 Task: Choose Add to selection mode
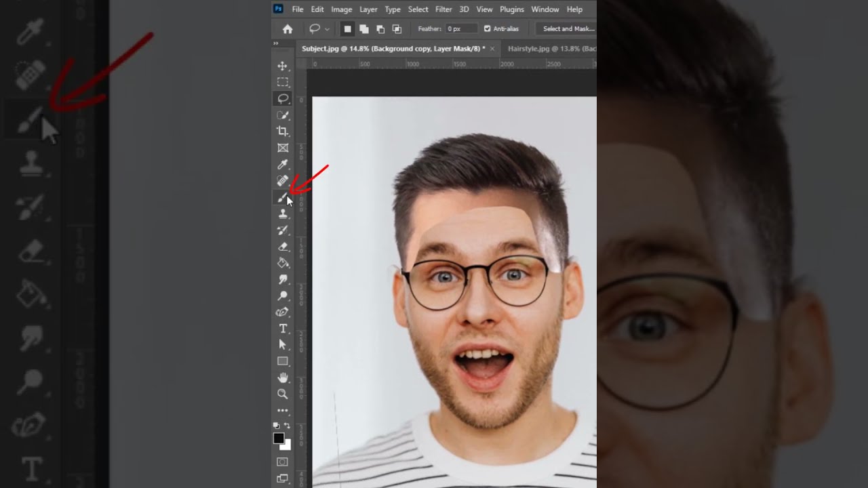(364, 29)
